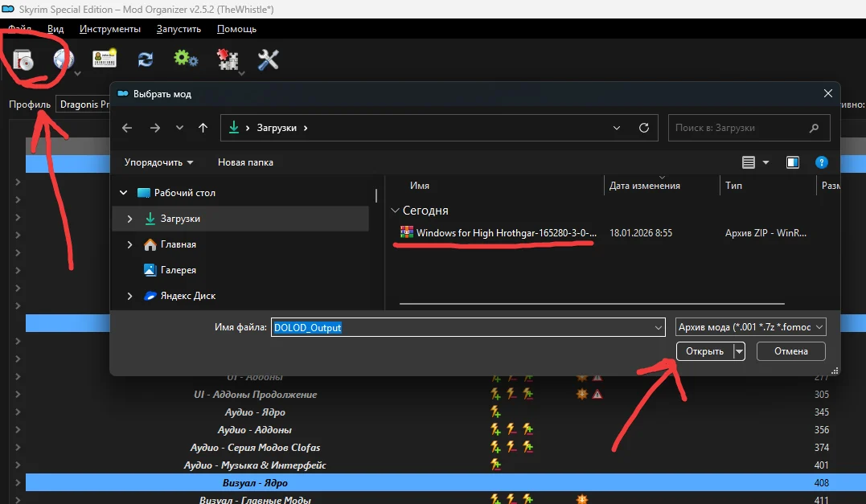Close the Выбрать мод dialog

click(828, 94)
